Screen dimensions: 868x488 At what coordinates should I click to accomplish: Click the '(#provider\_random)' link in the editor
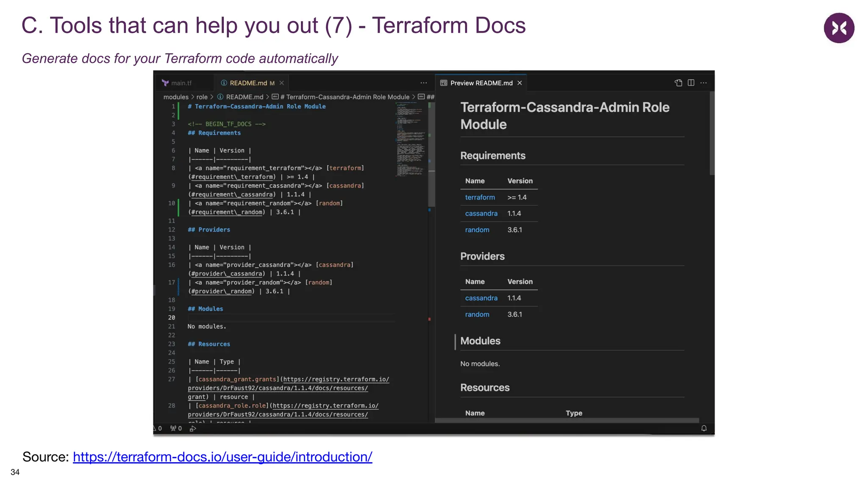[221, 291]
